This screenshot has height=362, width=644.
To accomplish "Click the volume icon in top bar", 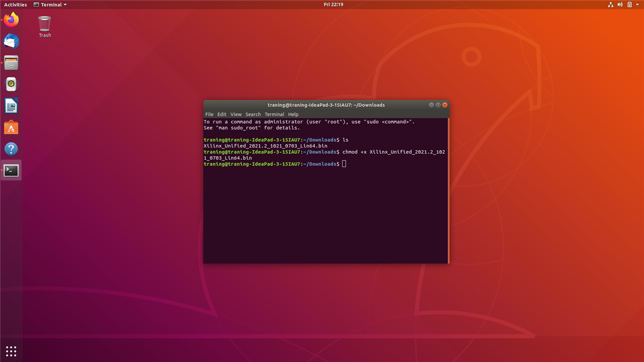I will coord(620,5).
